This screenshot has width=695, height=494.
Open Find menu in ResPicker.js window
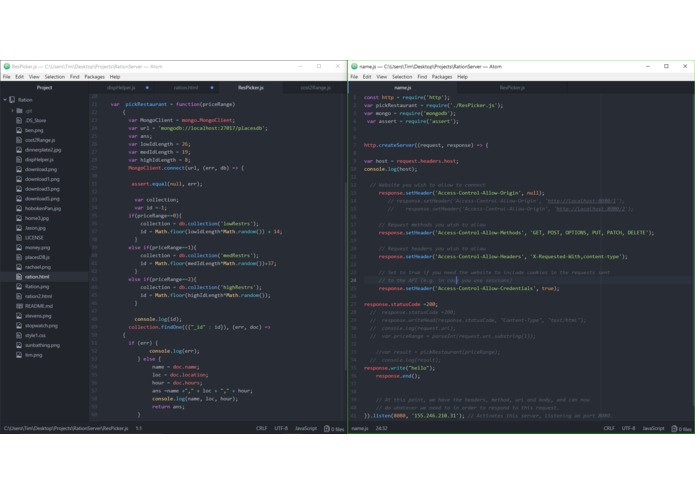pos(74,77)
